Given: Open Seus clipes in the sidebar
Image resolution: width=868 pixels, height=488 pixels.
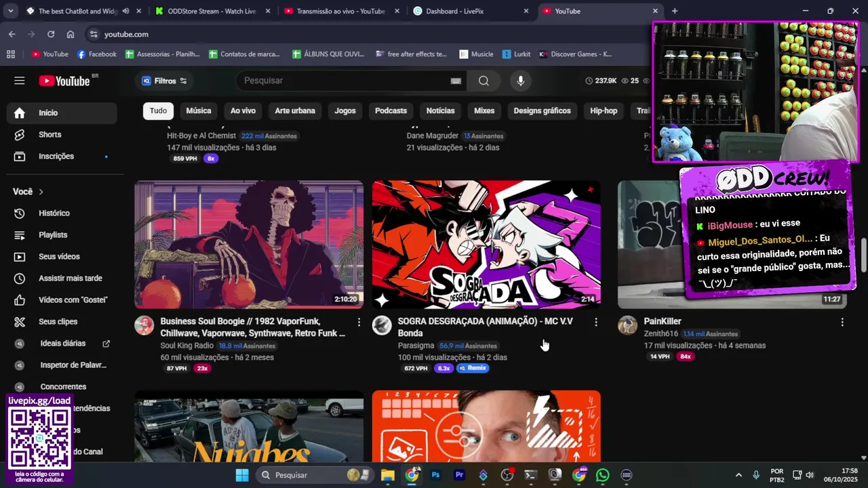Looking at the screenshot, I should pyautogui.click(x=62, y=321).
